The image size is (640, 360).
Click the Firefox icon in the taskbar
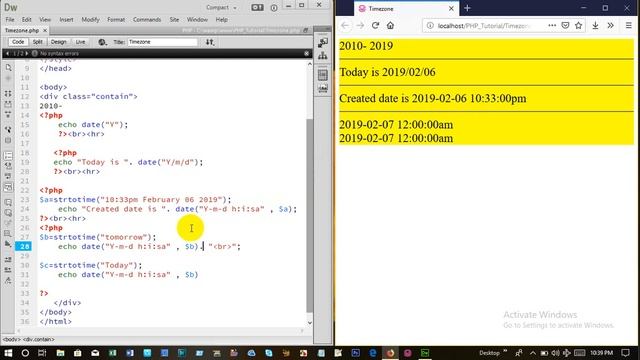coord(390,353)
